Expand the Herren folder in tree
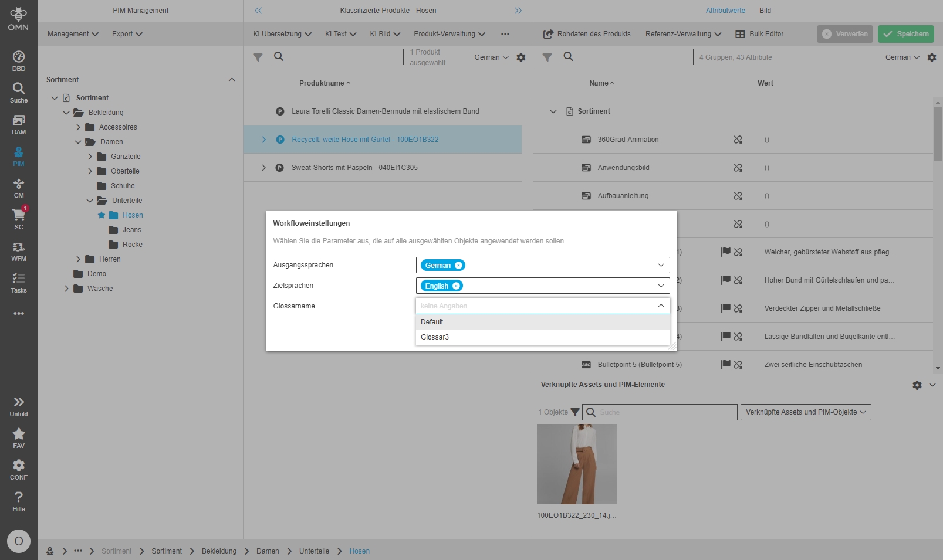943x560 pixels. [x=78, y=259]
